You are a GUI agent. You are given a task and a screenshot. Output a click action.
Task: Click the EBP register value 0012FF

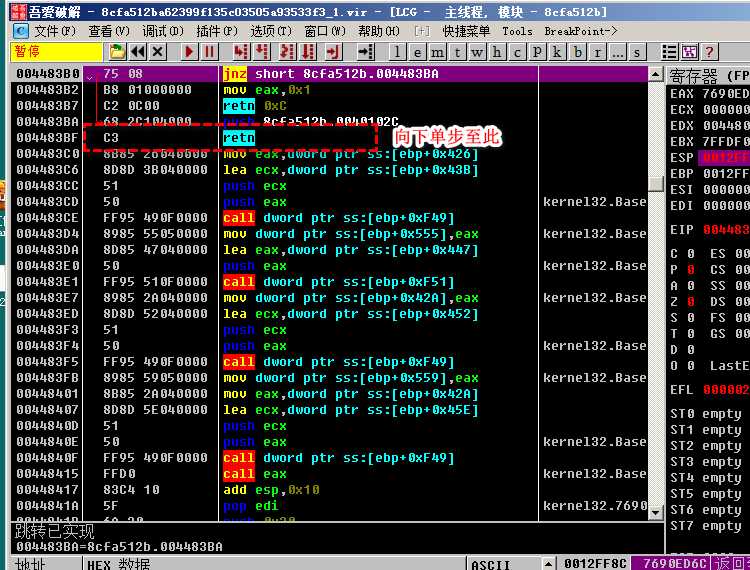click(726, 174)
